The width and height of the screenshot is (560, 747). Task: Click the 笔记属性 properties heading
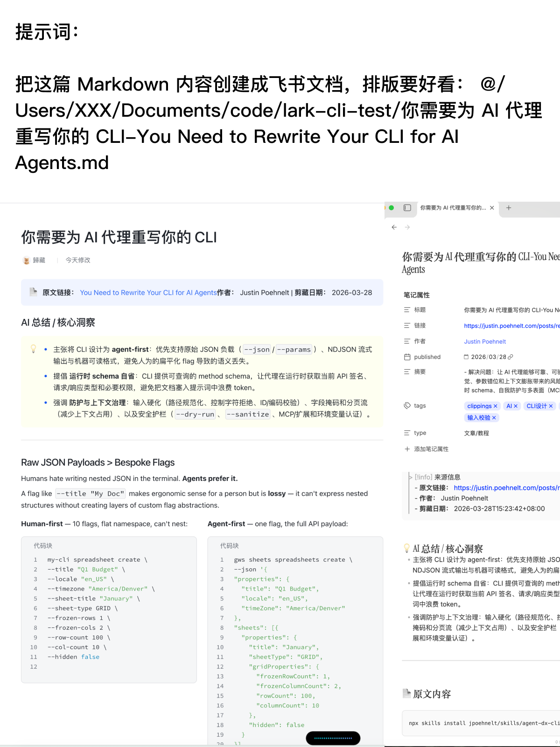pyautogui.click(x=416, y=295)
